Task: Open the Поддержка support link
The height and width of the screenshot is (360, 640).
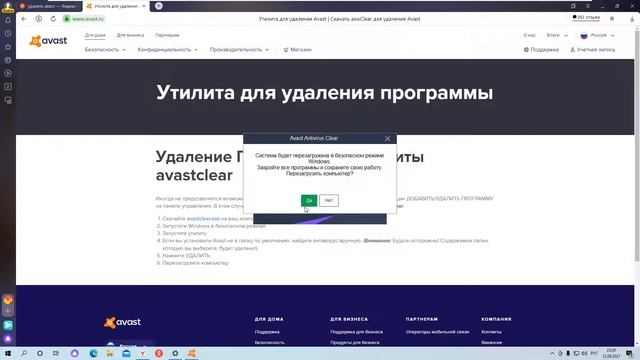Action: [541, 50]
